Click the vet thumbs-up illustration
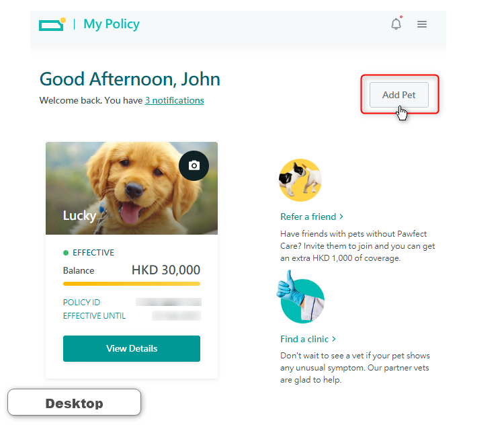Viewport: 504px width, 429px height. coord(300,298)
